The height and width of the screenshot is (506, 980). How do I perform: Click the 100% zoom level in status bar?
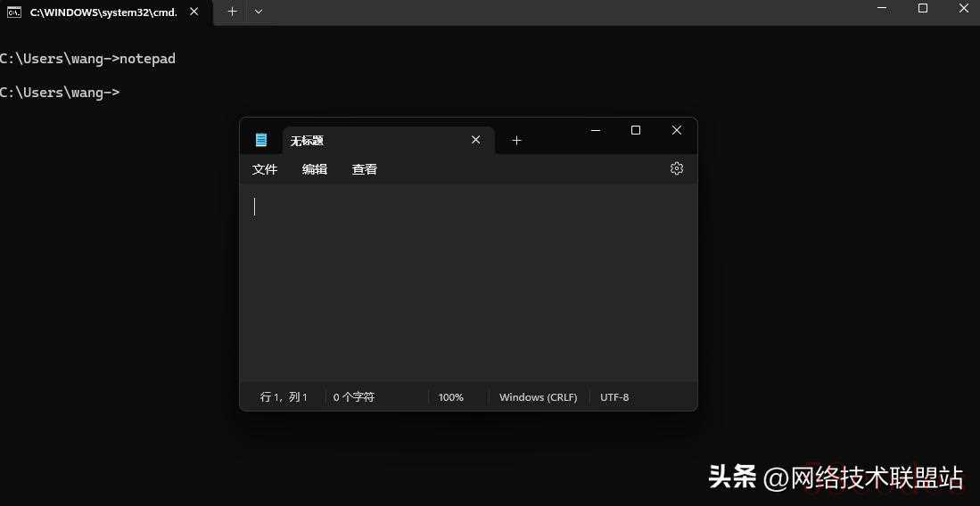click(451, 397)
